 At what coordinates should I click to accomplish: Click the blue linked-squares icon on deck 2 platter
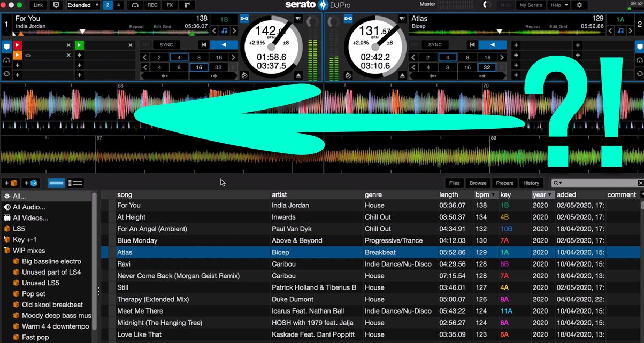348,19
